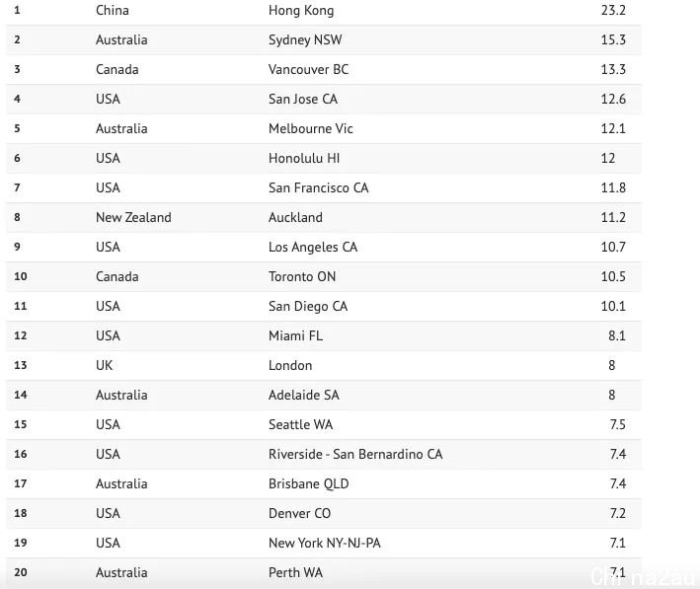
Task: Select Los Angeles CA in the list
Action: click(x=313, y=248)
